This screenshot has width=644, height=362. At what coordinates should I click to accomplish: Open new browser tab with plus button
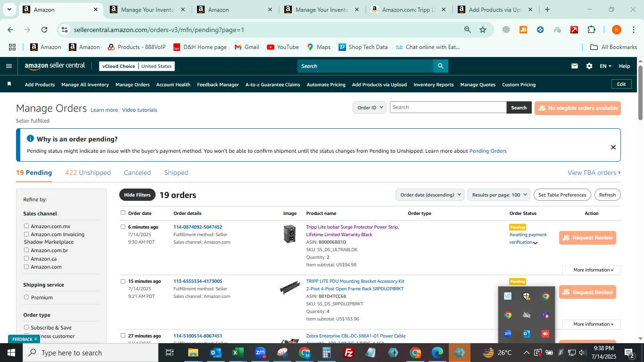click(x=547, y=9)
